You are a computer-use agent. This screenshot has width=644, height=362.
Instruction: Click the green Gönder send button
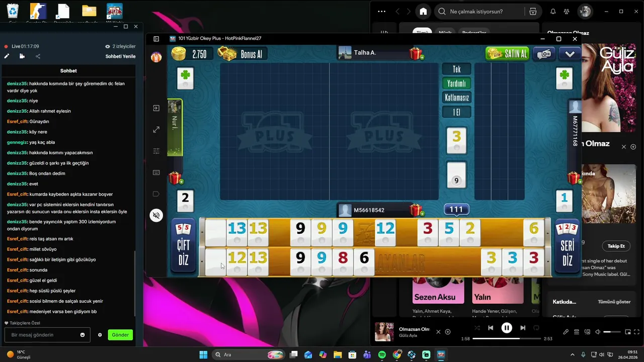point(120,335)
